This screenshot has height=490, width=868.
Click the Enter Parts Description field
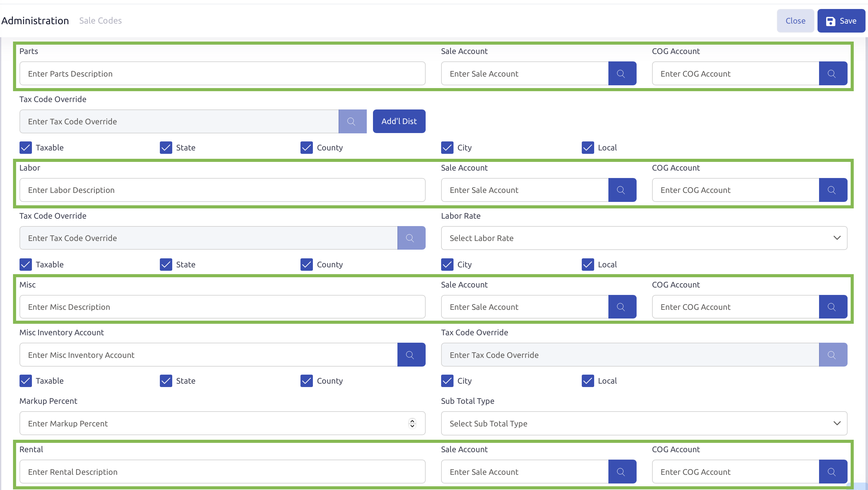[222, 73]
